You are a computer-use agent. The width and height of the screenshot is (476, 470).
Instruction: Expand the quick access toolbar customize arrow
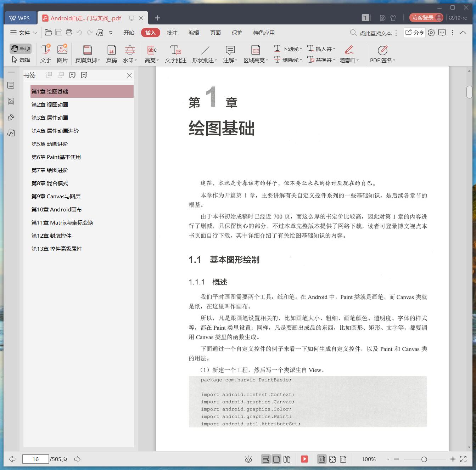point(111,33)
